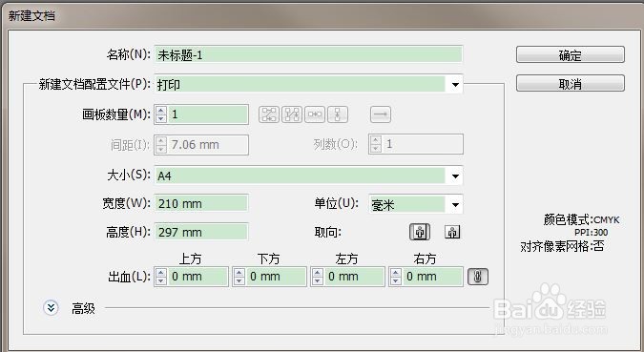
Task: Decrease 画板数量 with the down stepper
Action: [x=161, y=118]
